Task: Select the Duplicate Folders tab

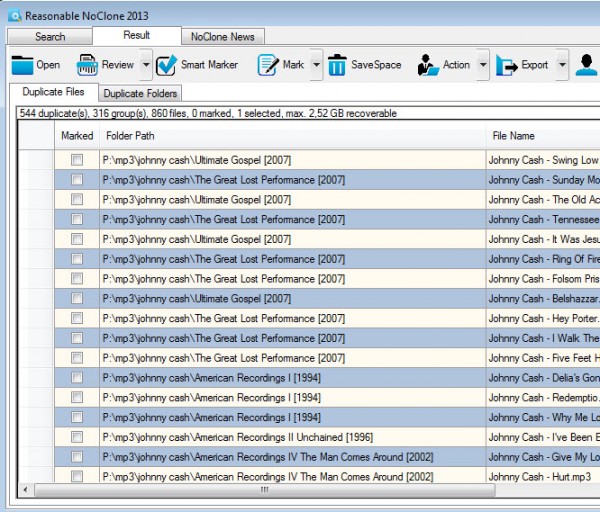Action: click(140, 93)
